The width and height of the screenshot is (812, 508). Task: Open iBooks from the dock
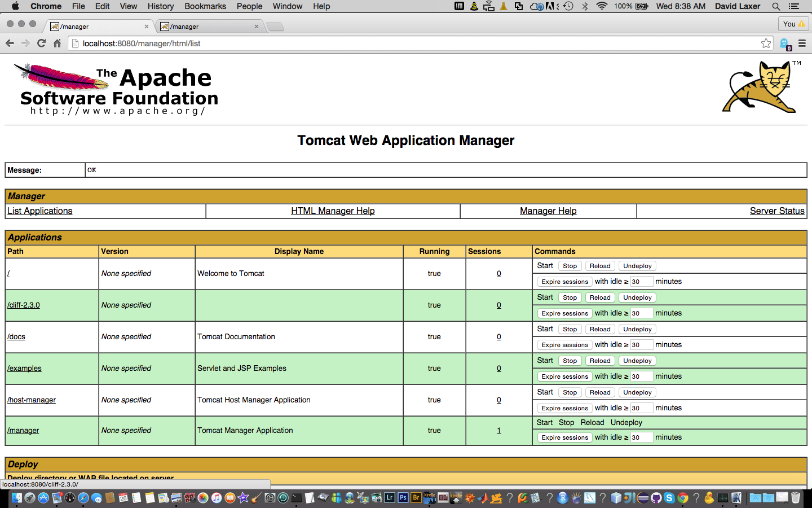230,498
